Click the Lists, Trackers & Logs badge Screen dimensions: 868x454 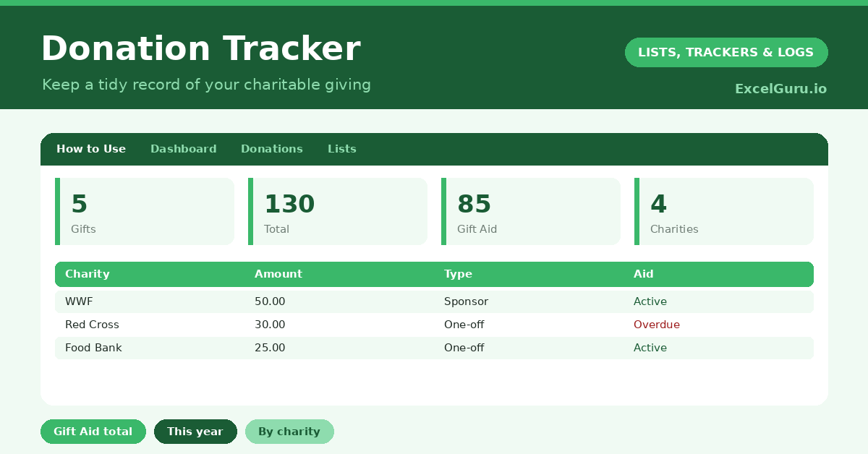(x=726, y=52)
